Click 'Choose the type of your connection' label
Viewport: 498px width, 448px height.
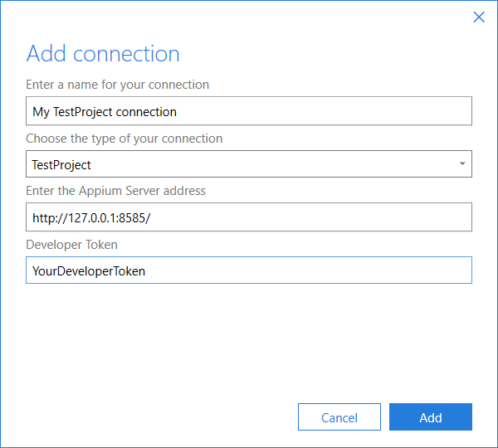(x=124, y=139)
